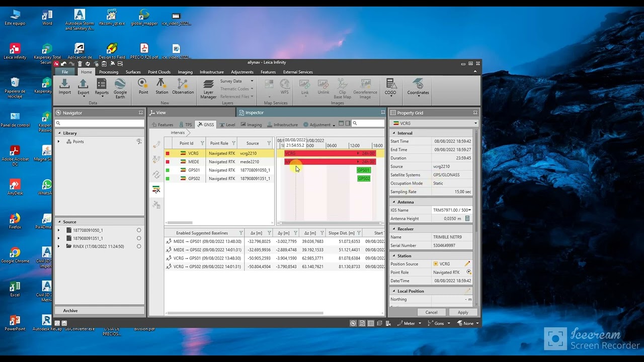Click the Apply button
This screenshot has height=362, width=644.
(463, 312)
